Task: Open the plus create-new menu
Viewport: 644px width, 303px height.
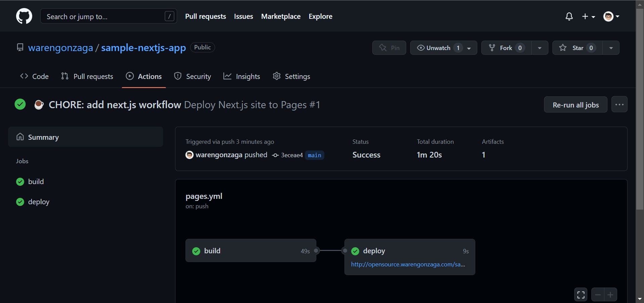Action: click(588, 16)
